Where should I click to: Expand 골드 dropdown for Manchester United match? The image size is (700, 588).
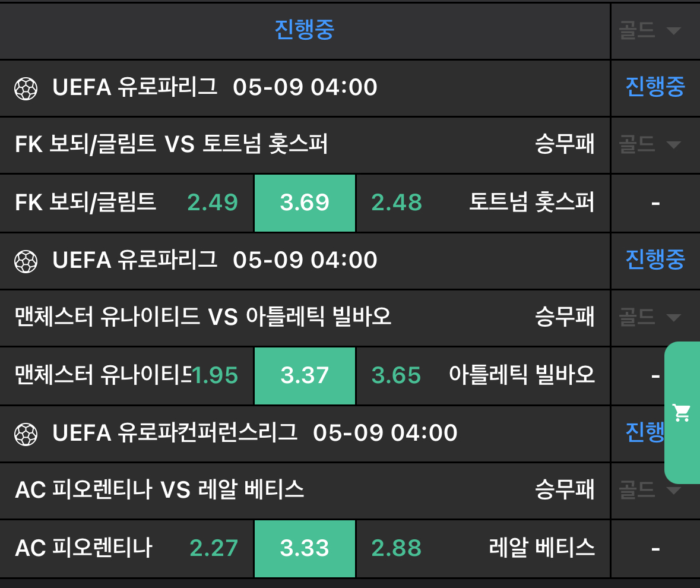point(649,317)
